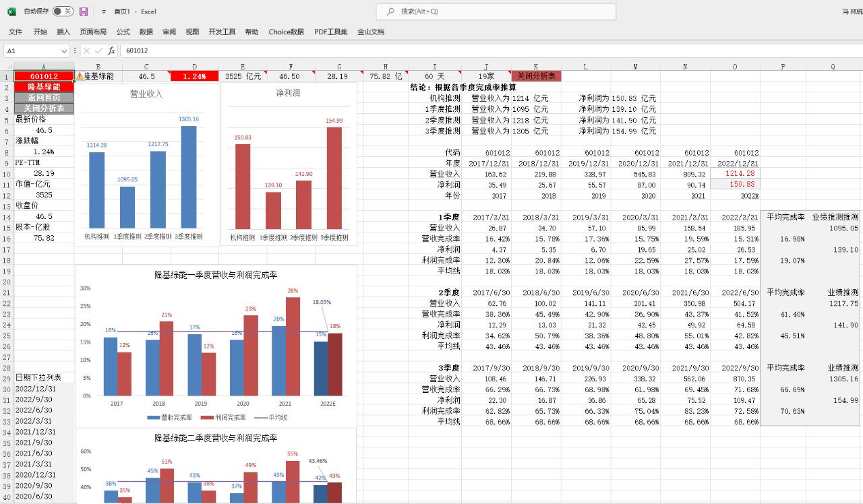Screen dimensions: 863x504
Task: Expand the Name Box dropdown arrow
Action: click(x=65, y=51)
